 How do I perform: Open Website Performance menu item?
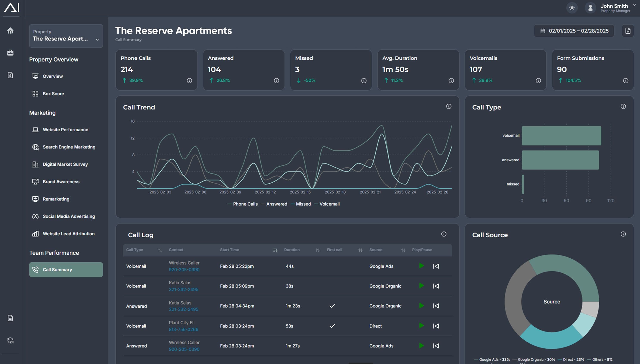pyautogui.click(x=65, y=129)
